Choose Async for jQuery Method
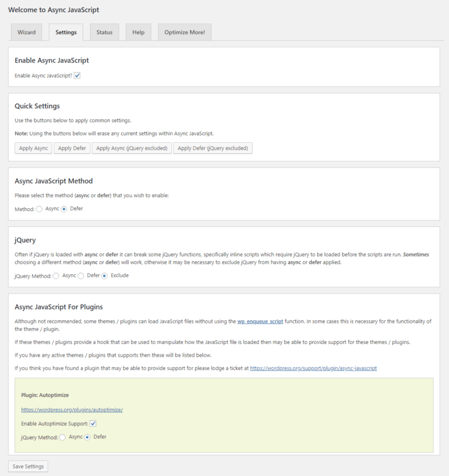The height and width of the screenshot is (476, 449). pyautogui.click(x=56, y=276)
